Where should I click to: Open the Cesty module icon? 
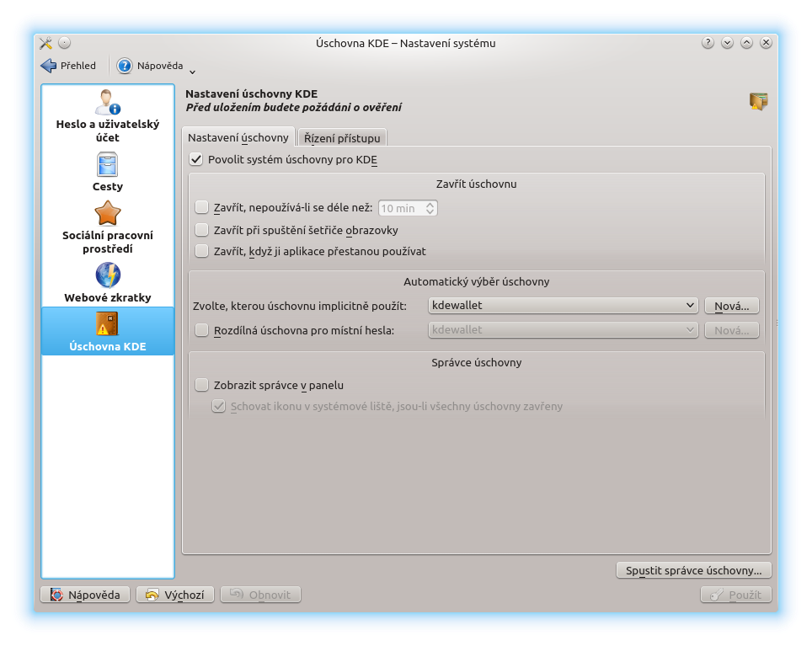pyautogui.click(x=108, y=166)
